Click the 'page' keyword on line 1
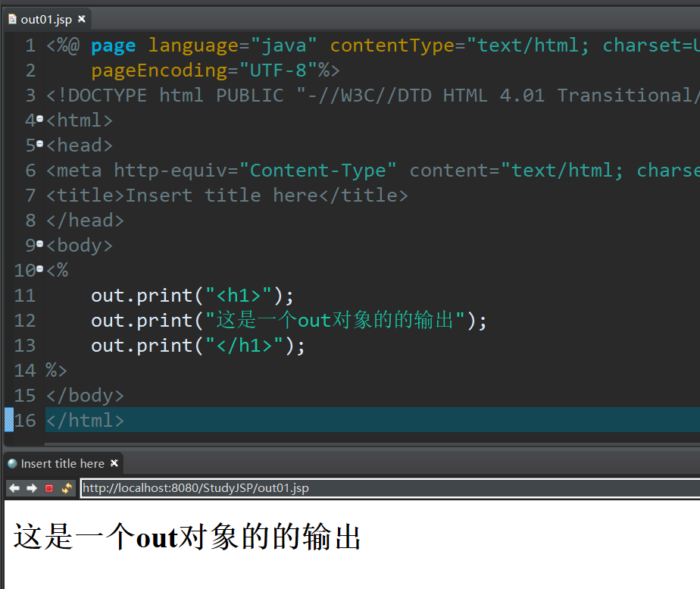 (114, 45)
